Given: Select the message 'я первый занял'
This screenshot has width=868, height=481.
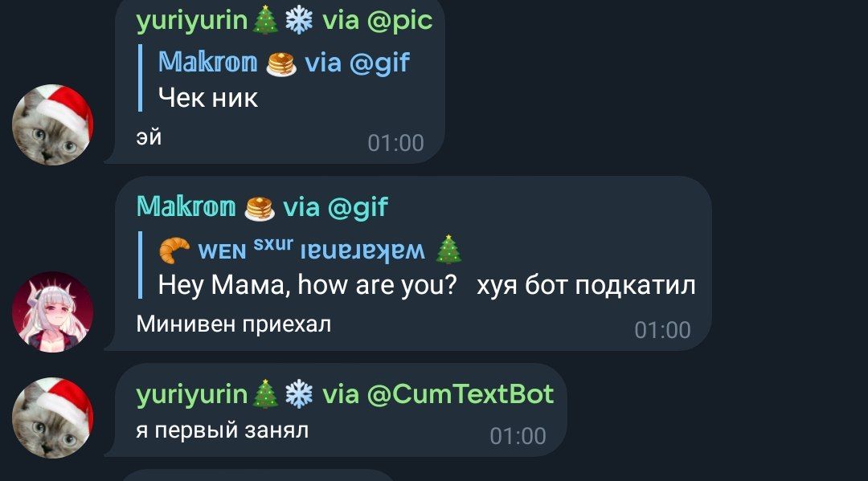Looking at the screenshot, I should 223,430.
